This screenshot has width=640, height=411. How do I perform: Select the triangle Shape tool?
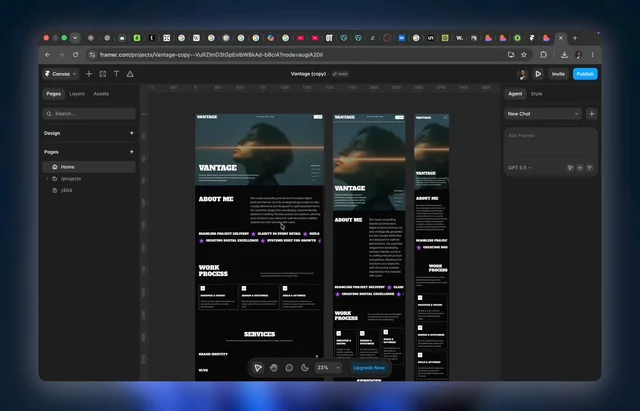pyautogui.click(x=130, y=74)
